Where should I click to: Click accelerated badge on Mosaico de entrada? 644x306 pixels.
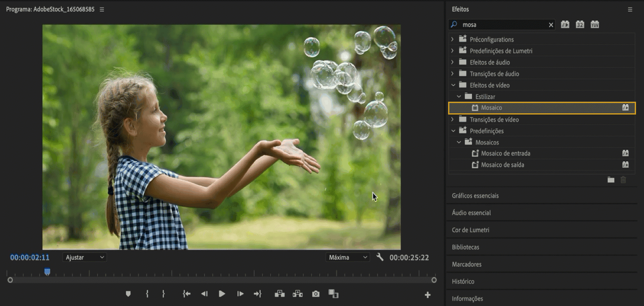pos(625,153)
